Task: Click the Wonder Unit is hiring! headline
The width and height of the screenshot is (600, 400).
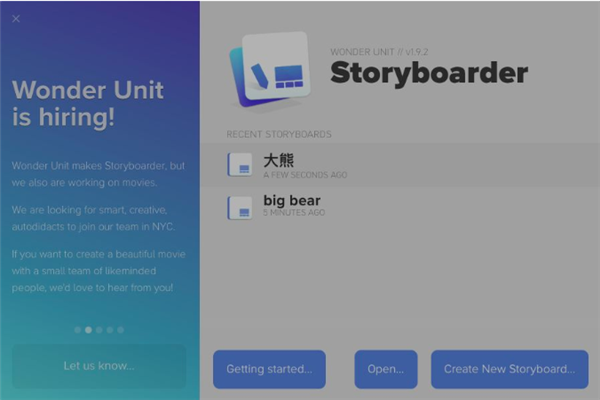Action: click(x=88, y=103)
